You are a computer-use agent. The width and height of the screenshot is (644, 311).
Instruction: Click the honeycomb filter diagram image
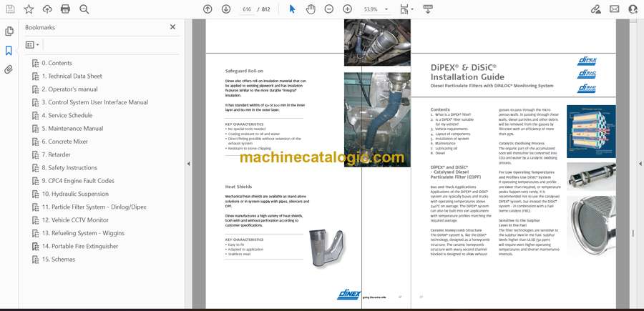pyautogui.click(x=591, y=132)
